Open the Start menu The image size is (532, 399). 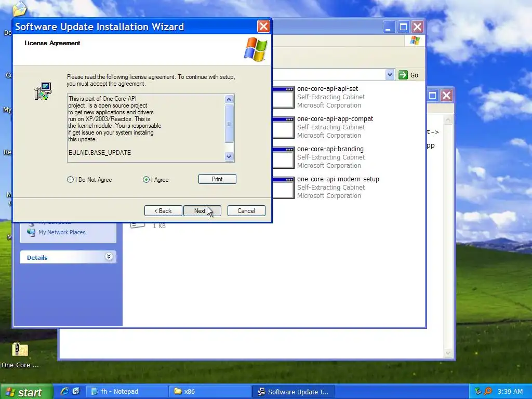pos(26,392)
